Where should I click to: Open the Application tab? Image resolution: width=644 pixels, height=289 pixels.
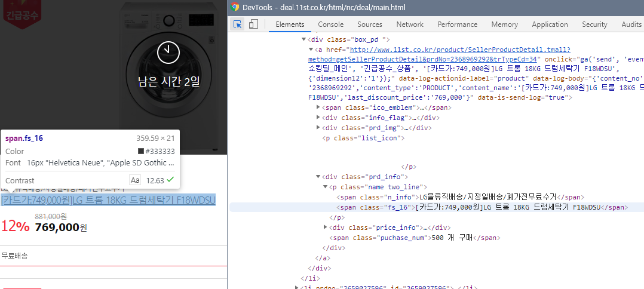[550, 24]
